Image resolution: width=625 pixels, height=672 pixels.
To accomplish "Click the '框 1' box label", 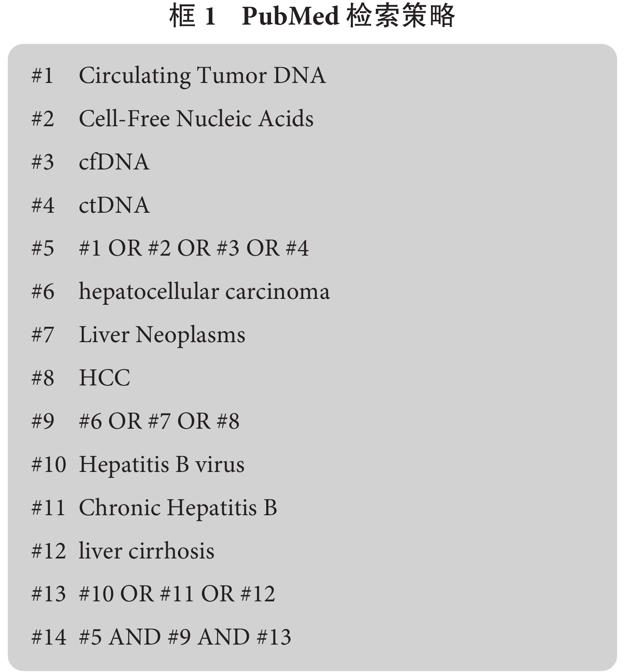I will coord(193,17).
